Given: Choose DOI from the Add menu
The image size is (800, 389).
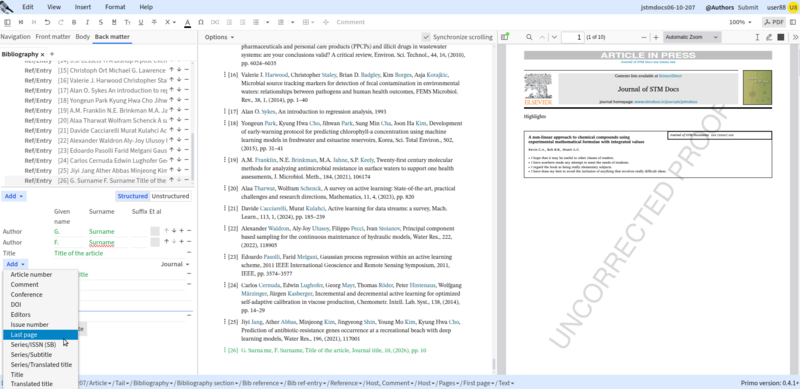Looking at the screenshot, I should [x=40, y=305].
